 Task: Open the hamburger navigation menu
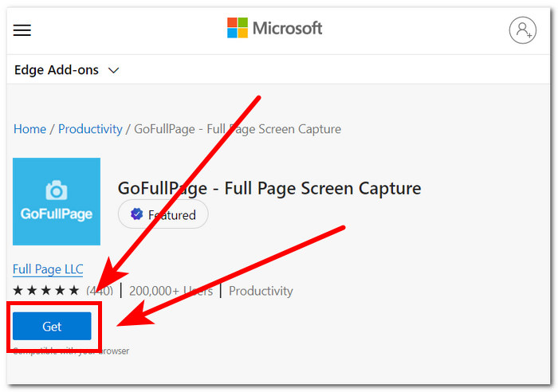point(22,30)
